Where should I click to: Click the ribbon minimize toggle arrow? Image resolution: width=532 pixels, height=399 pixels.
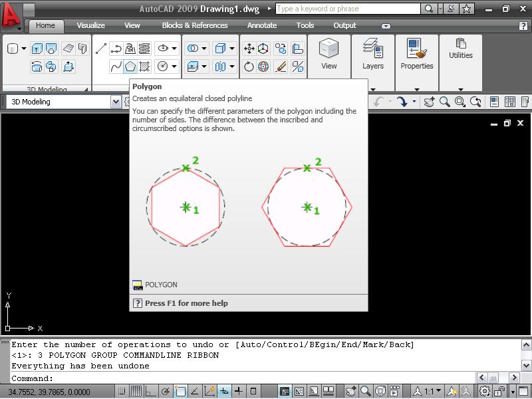386,26
